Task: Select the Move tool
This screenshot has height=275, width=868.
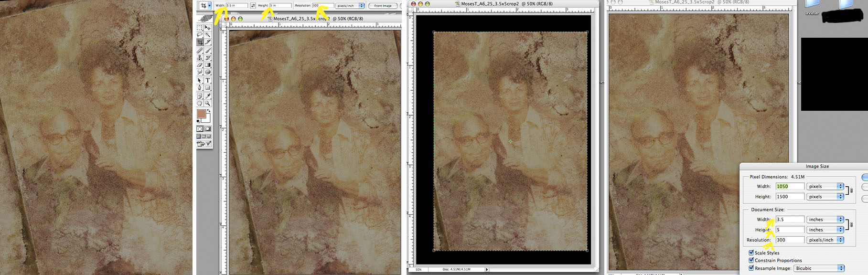Action: (208, 28)
